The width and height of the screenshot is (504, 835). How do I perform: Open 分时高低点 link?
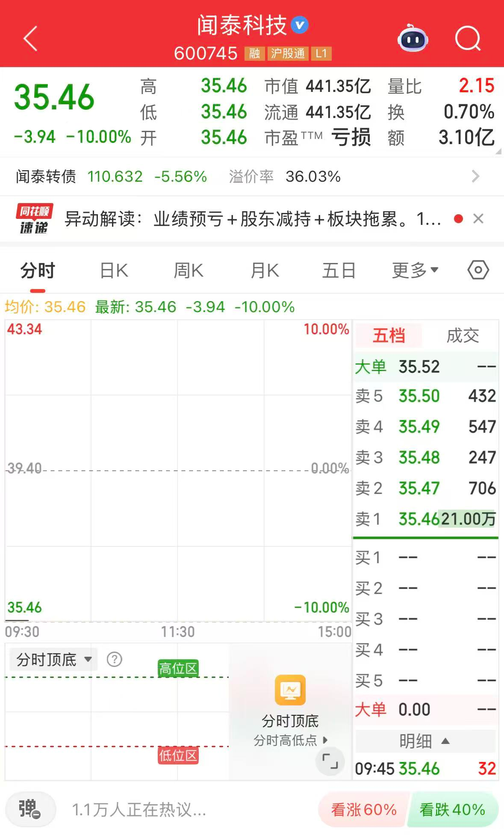point(290,740)
